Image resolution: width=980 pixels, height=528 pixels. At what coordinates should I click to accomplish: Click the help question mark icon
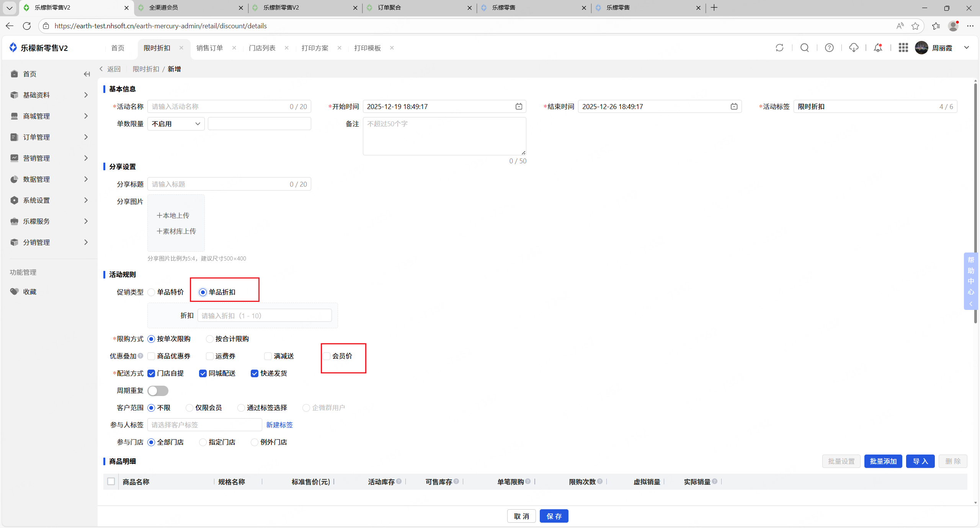829,48
